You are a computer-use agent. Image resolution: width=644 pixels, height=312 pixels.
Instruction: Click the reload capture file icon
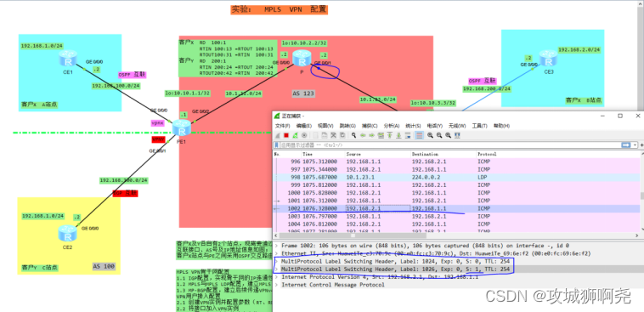[342, 135]
